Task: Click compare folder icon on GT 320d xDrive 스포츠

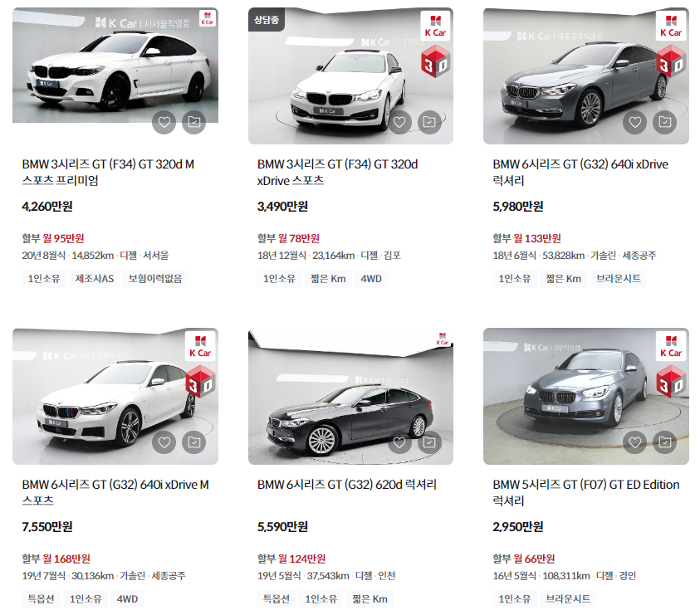Action: tap(429, 122)
